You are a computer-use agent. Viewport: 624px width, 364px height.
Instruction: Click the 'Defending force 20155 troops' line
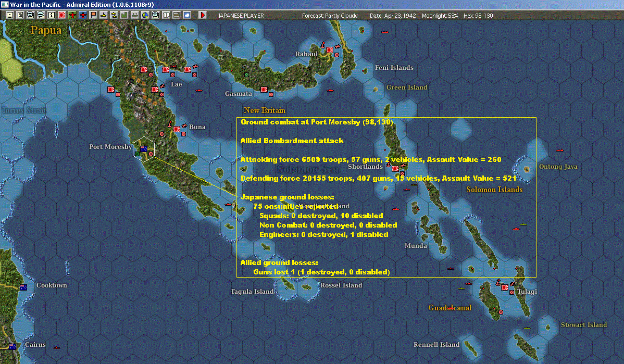pos(379,178)
